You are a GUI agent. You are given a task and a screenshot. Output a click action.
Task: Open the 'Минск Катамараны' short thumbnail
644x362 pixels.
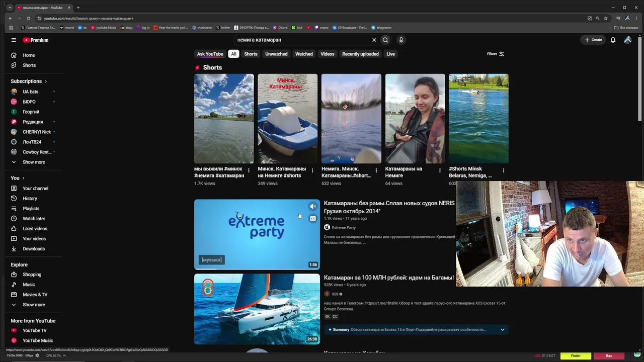tap(288, 119)
